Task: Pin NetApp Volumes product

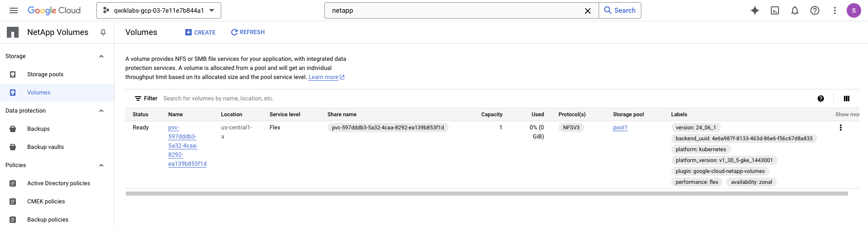Action: click(103, 32)
